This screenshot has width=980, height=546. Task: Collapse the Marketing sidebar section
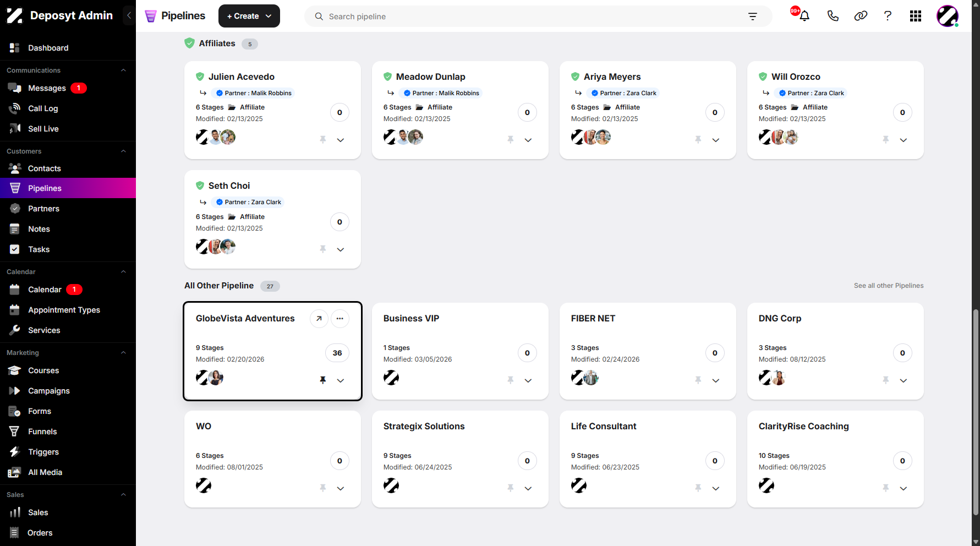123,353
